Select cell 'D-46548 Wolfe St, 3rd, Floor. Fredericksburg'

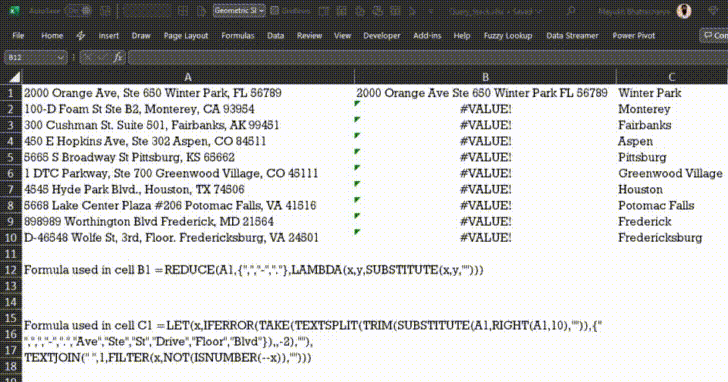click(x=188, y=238)
